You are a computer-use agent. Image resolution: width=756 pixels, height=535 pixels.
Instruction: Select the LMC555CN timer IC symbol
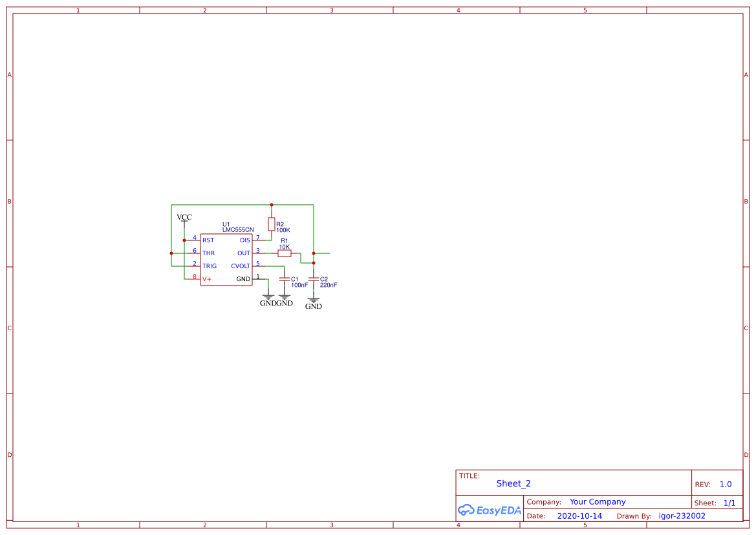click(x=226, y=258)
